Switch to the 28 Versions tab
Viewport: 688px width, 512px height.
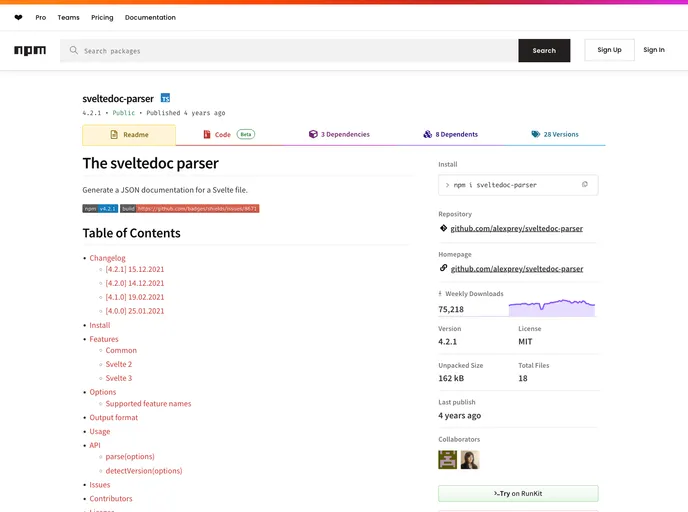coord(555,134)
